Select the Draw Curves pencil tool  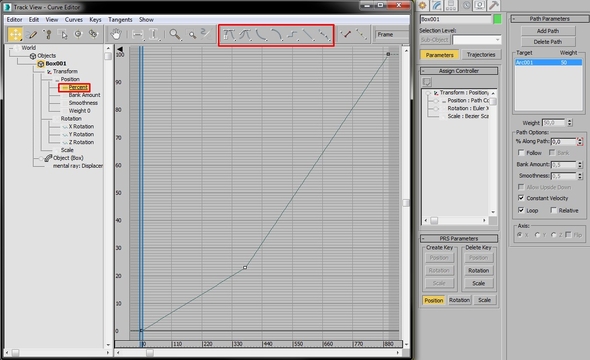tap(32, 35)
